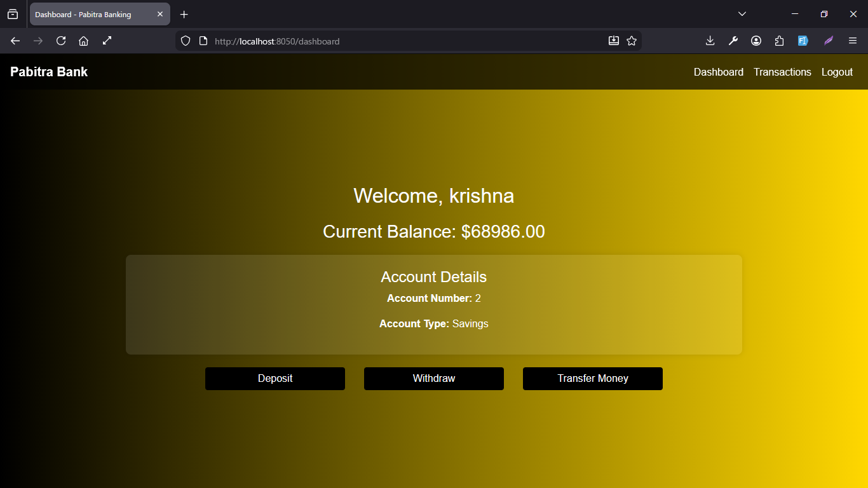Click the diagonal expand arrows icon
868x488 pixels.
107,41
